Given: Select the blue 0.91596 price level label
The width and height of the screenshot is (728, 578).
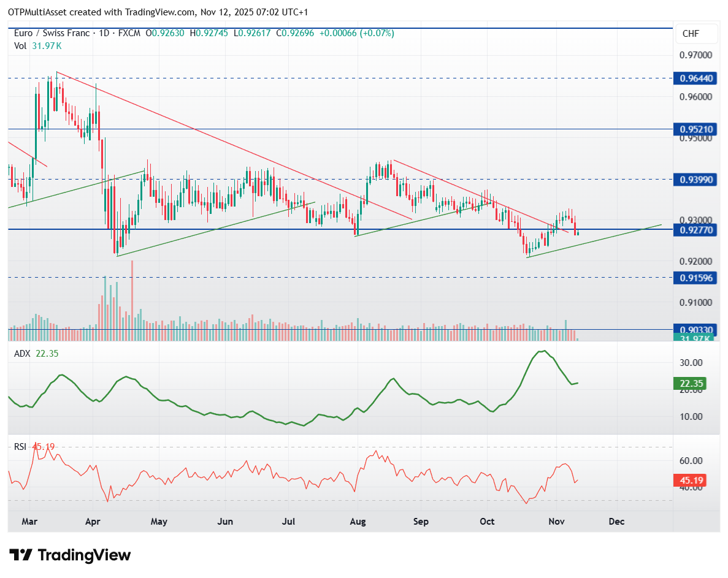Looking at the screenshot, I should click(696, 278).
